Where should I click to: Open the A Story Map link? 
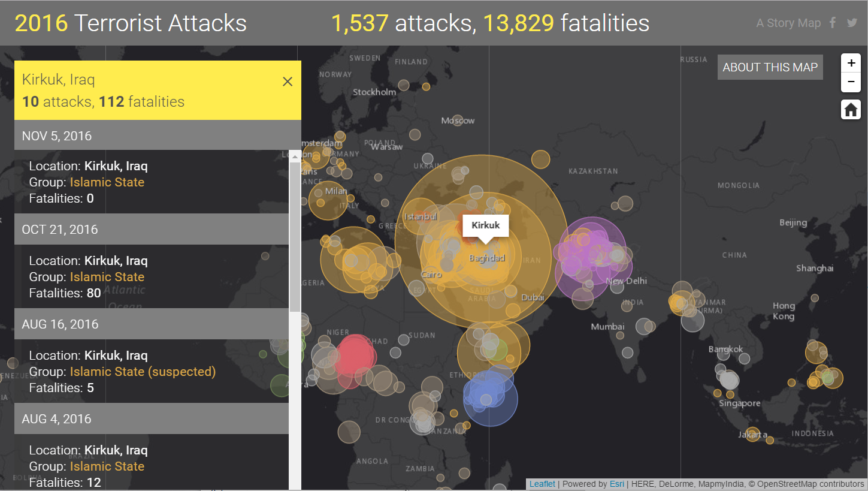(x=788, y=23)
